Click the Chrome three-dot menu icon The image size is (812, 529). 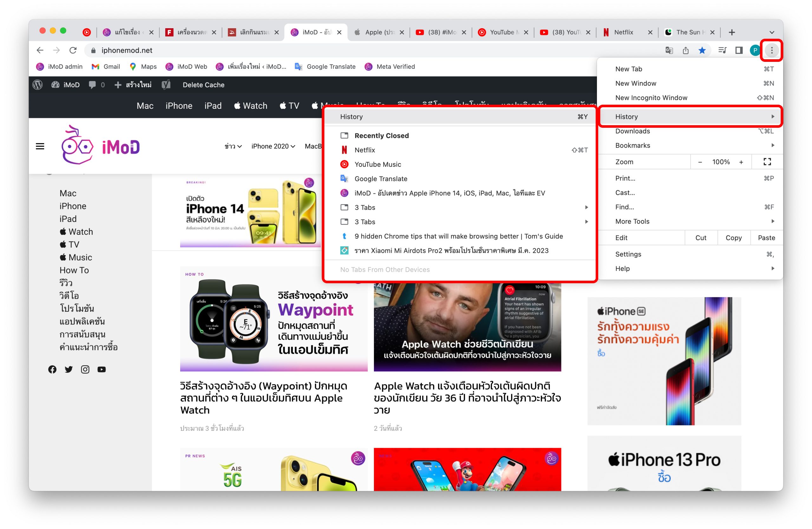(x=771, y=50)
